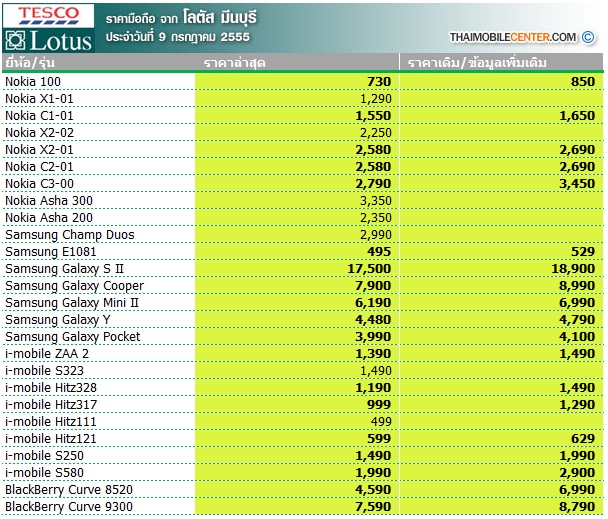The width and height of the screenshot is (608, 519).
Task: Click Nokia C1-01 latest price 1,550
Action: (373, 116)
